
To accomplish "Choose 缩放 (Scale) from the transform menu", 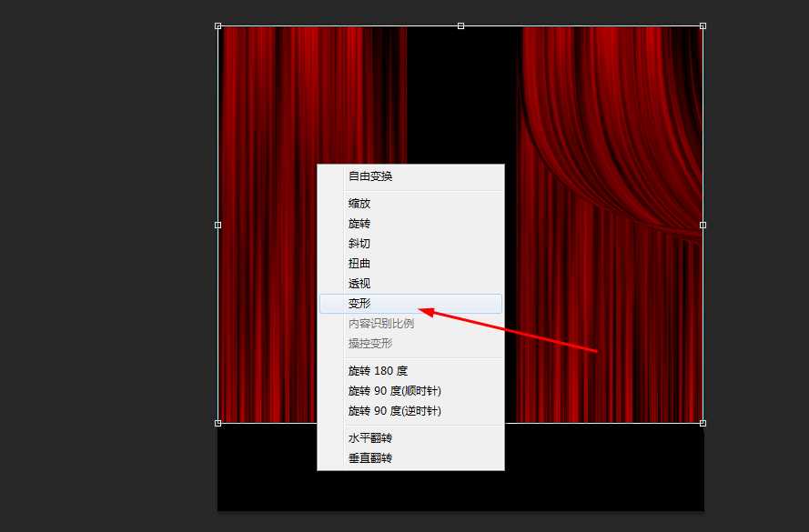I will coord(359,203).
